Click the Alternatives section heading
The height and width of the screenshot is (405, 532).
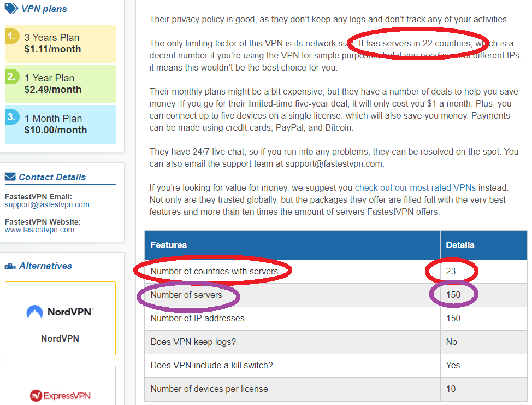[x=46, y=266]
